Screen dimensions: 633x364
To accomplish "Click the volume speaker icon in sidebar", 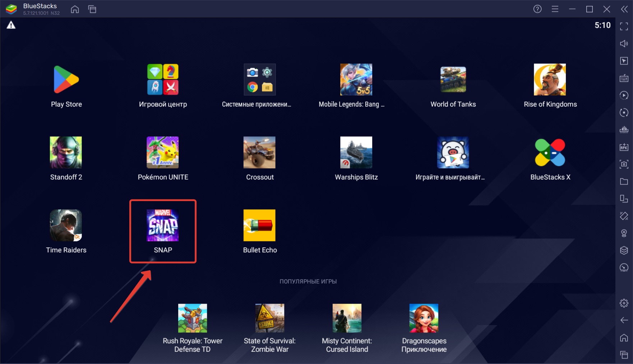I will [624, 43].
